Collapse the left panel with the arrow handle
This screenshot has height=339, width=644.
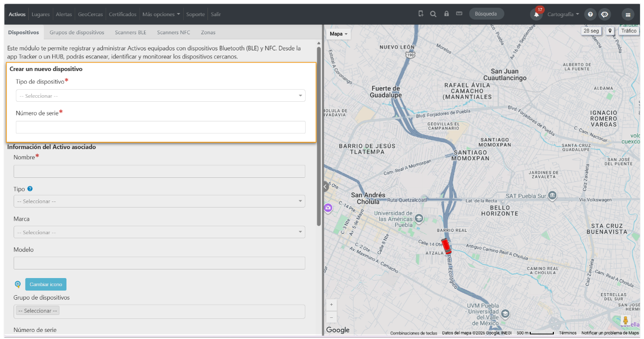pyautogui.click(x=325, y=187)
